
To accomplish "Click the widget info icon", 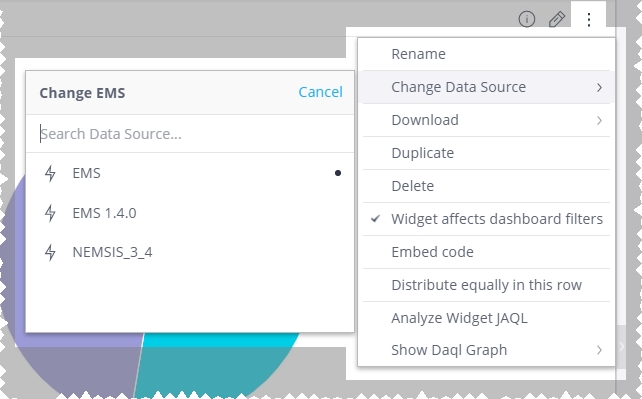I will coord(527,19).
